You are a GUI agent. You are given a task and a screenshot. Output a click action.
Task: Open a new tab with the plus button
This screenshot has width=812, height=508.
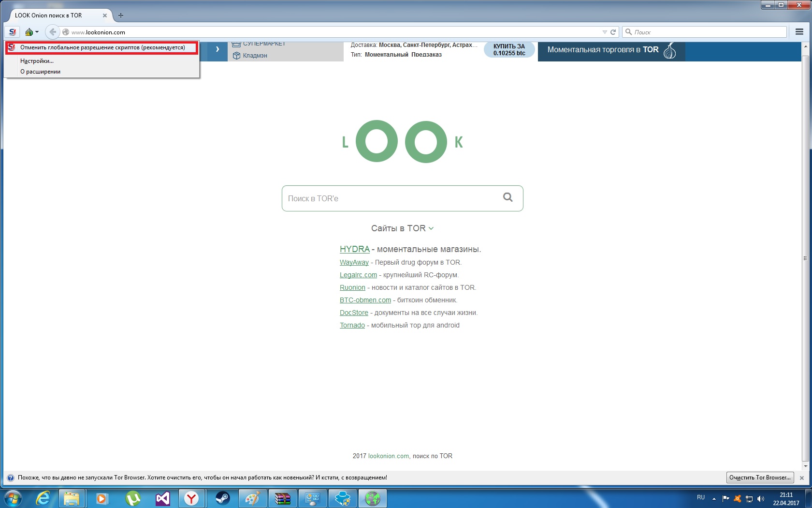pyautogui.click(x=121, y=15)
